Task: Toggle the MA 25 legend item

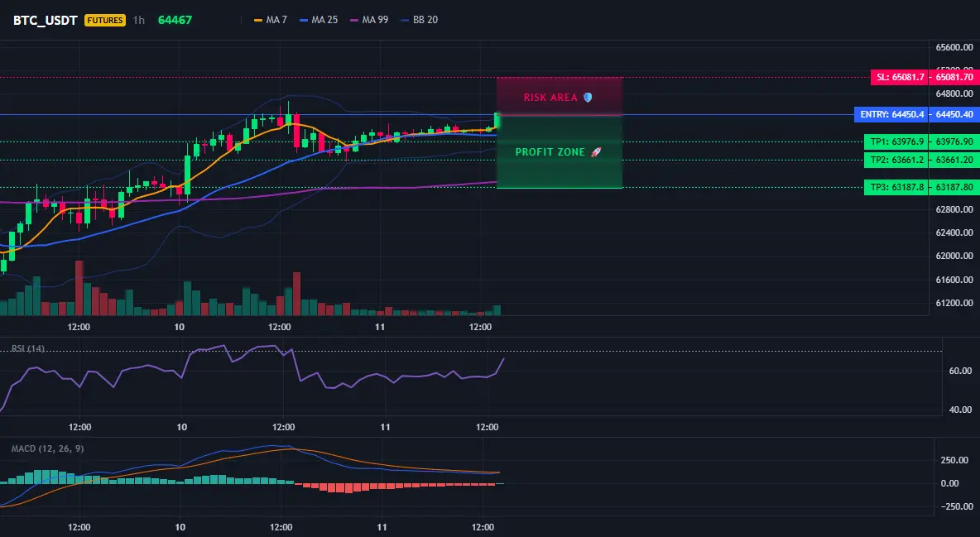Action: point(319,20)
